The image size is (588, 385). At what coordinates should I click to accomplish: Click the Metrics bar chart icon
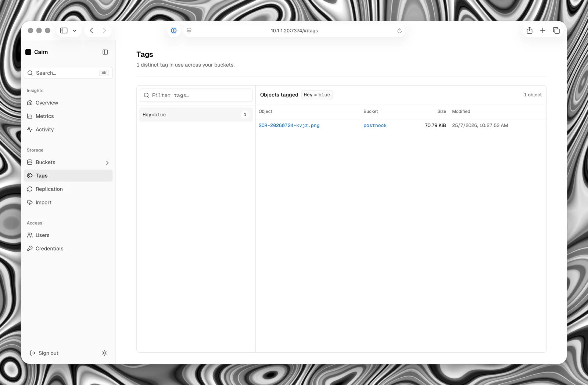coord(30,116)
